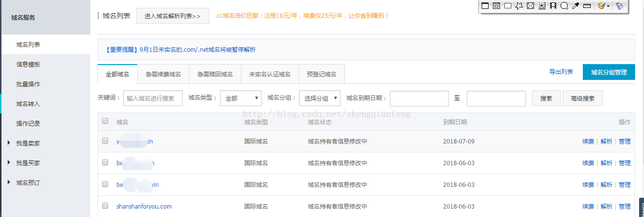Pick the eyedropper color picker tool

575,6
